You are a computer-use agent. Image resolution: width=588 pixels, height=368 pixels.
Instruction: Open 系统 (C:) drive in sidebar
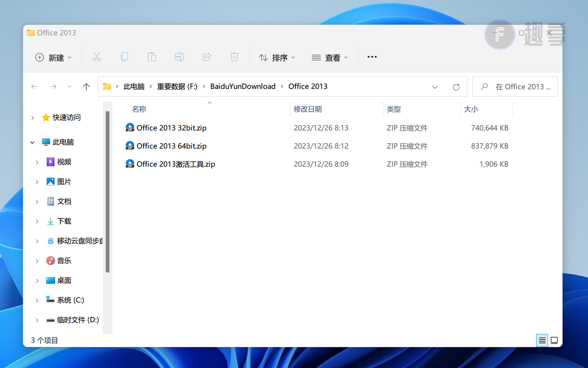(65, 300)
